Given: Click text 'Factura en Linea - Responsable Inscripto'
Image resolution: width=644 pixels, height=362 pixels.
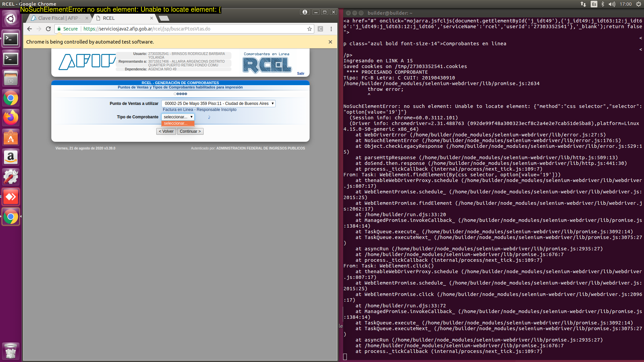Looking at the screenshot, I should click(x=200, y=110).
